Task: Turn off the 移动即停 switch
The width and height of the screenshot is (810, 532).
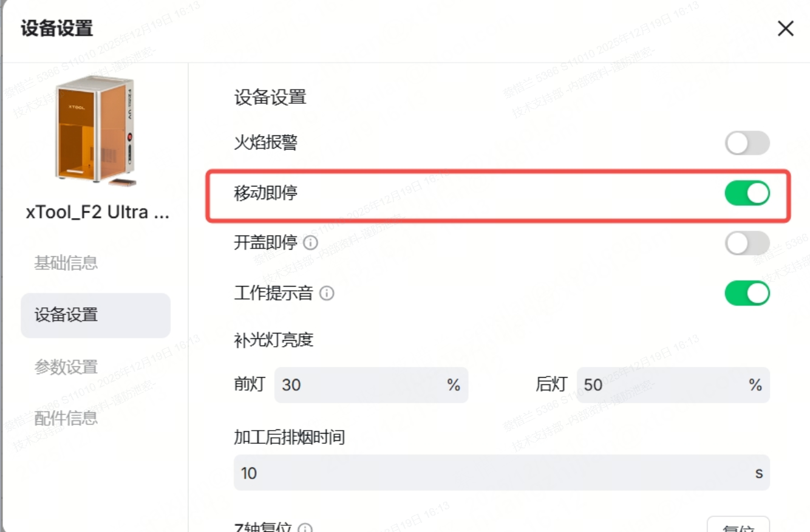Action: tap(747, 194)
